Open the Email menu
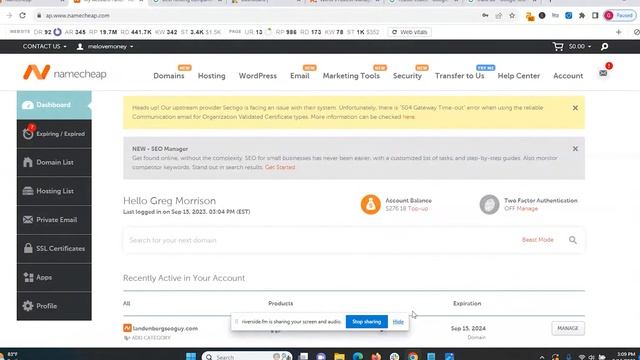Image resolution: width=640 pixels, height=360 pixels. click(300, 76)
